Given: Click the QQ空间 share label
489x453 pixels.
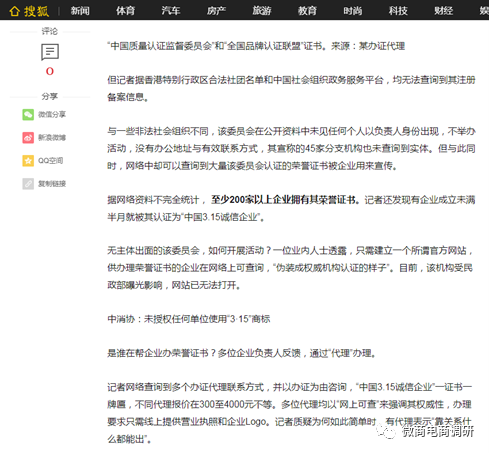Looking at the screenshot, I should pos(51,161).
